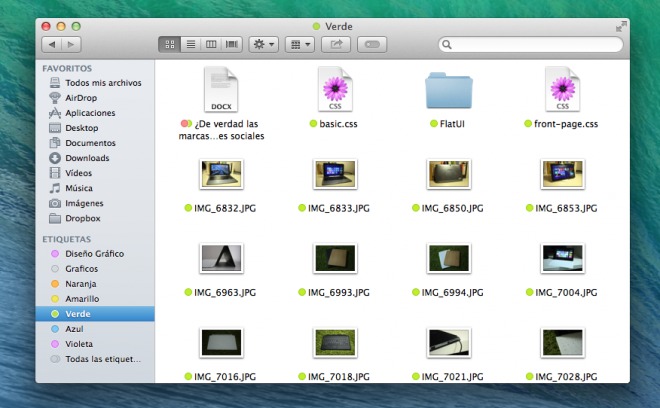The width and height of the screenshot is (660, 408).
Task: Select the Verde tag
Action: [x=95, y=314]
